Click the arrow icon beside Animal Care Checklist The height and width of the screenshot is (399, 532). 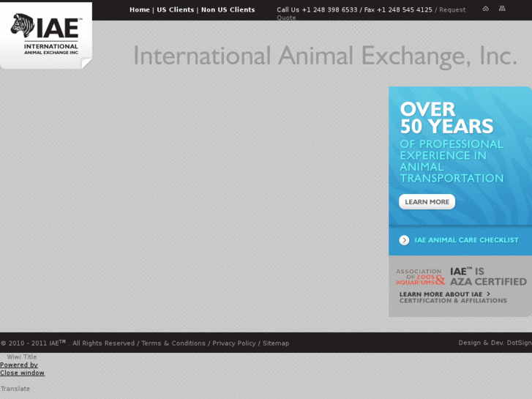[x=404, y=240]
